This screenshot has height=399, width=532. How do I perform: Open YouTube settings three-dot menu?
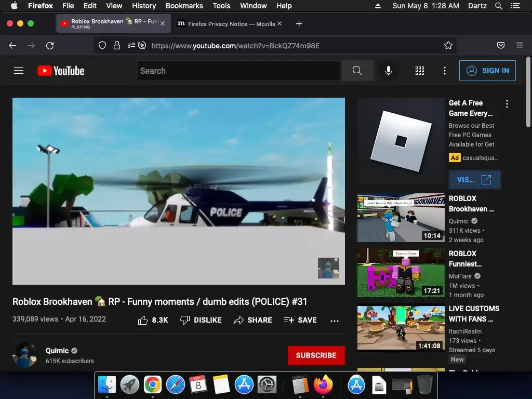pyautogui.click(x=445, y=71)
